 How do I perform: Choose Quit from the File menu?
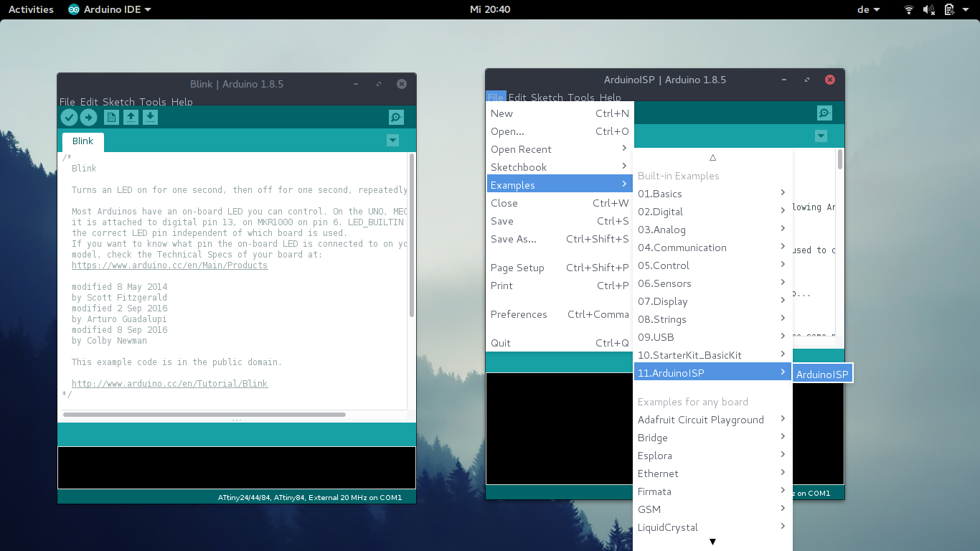(560, 343)
